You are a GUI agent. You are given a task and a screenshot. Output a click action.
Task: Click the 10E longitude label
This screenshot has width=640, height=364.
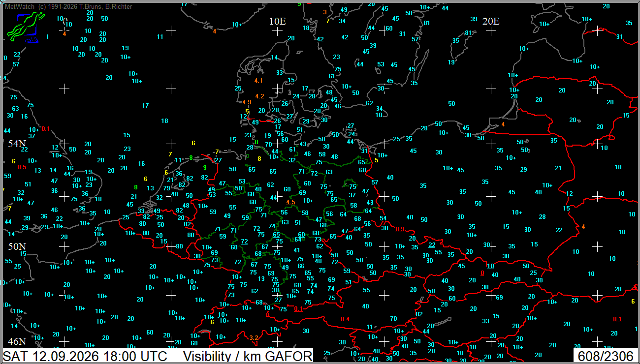pos(277,21)
